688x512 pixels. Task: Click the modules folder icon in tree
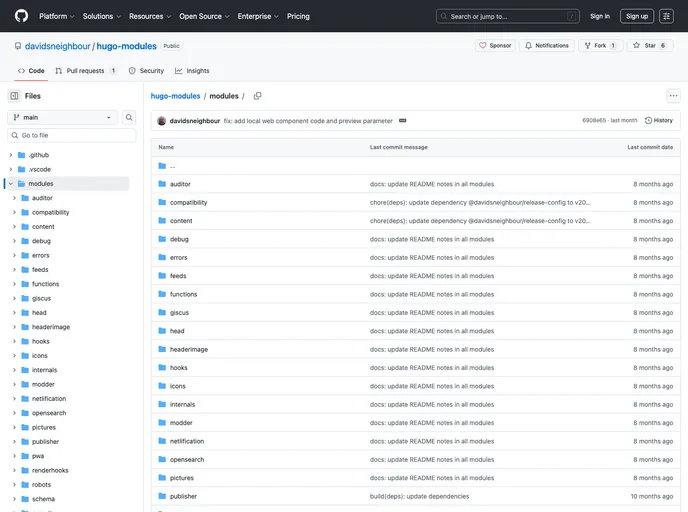click(21, 184)
